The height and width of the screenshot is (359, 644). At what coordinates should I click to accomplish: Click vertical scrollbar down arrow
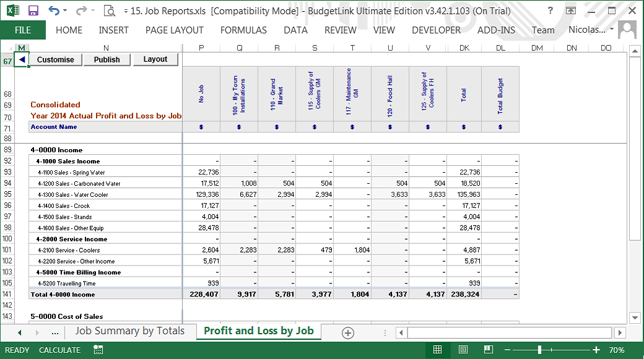635,318
